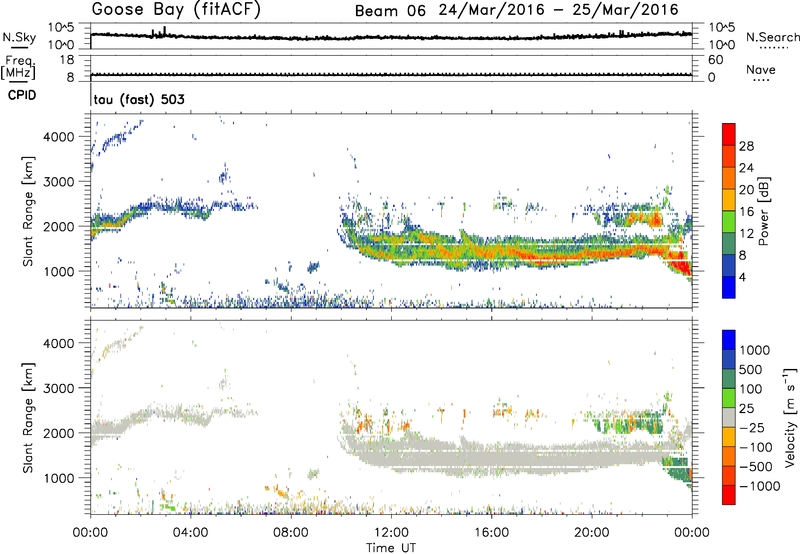
Task: Click the '16' tick on Power colorbar
Action: click(x=746, y=212)
